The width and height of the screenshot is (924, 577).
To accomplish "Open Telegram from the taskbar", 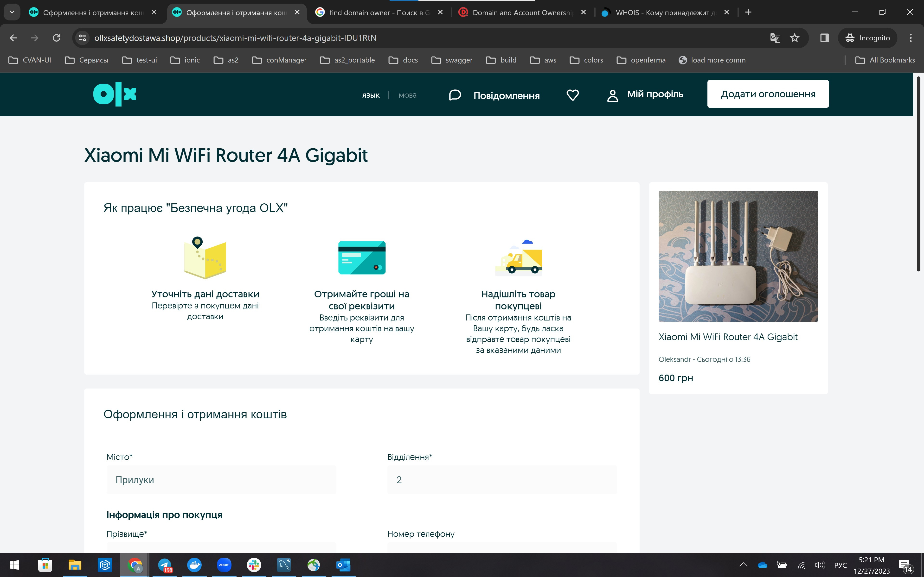I will pyautogui.click(x=165, y=565).
